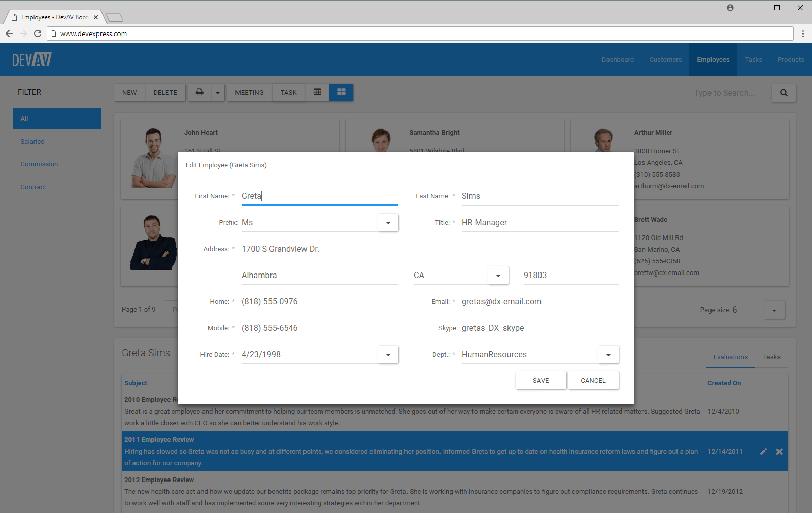Open the Prefix dropdown showing Ms
812x513 pixels.
(388, 222)
